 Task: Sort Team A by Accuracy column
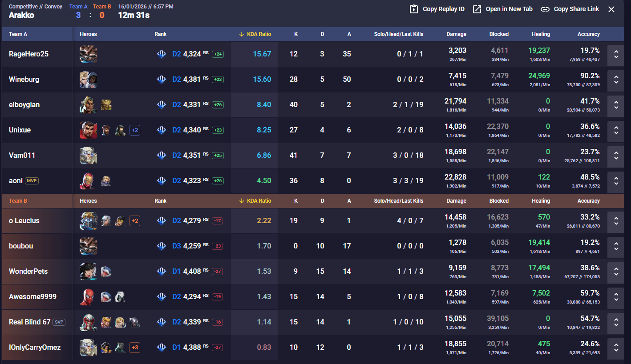[588, 34]
